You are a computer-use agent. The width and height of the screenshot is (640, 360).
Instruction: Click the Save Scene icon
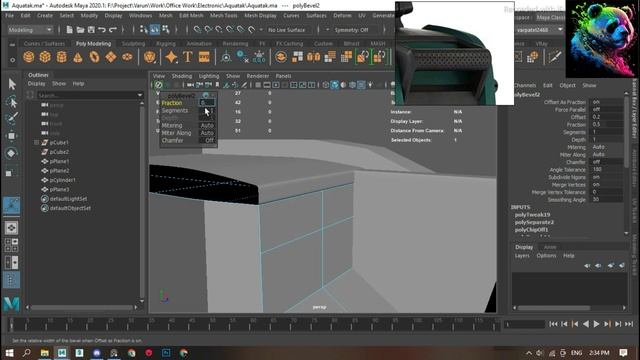[x=91, y=30]
